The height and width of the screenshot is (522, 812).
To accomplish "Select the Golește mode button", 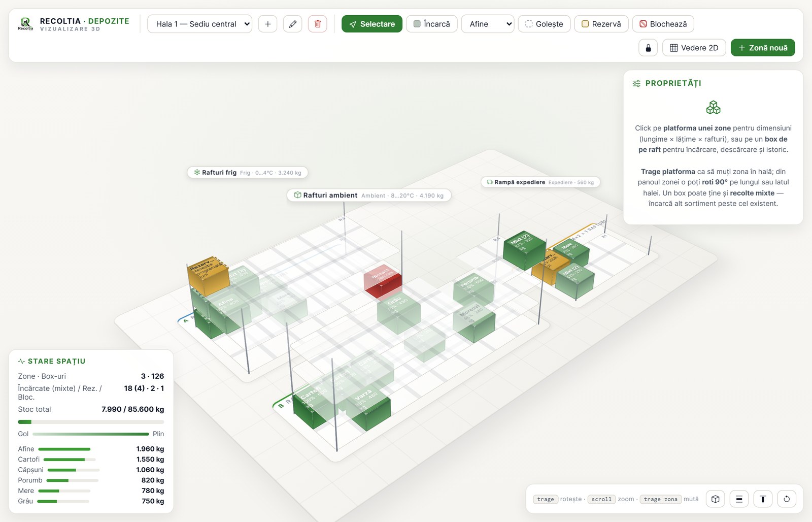I will pos(545,24).
